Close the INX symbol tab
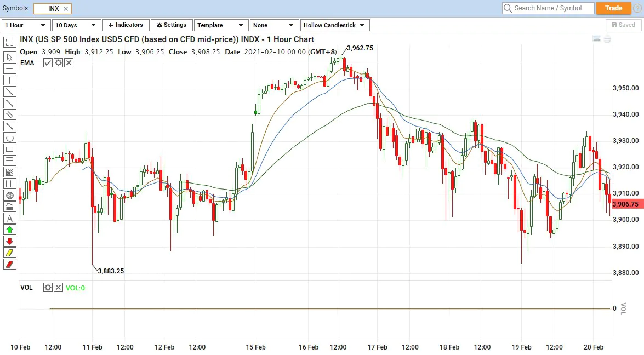This screenshot has width=644, height=355. pos(66,9)
